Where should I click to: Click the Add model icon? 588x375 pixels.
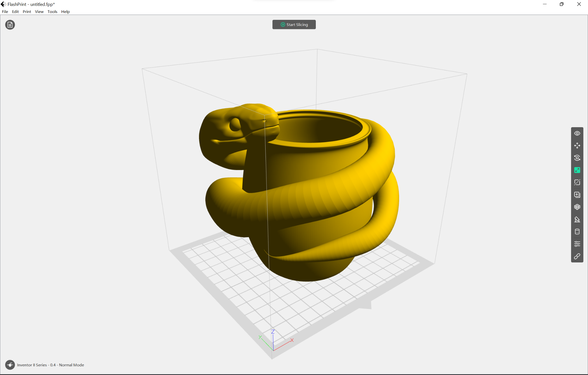(x=577, y=194)
